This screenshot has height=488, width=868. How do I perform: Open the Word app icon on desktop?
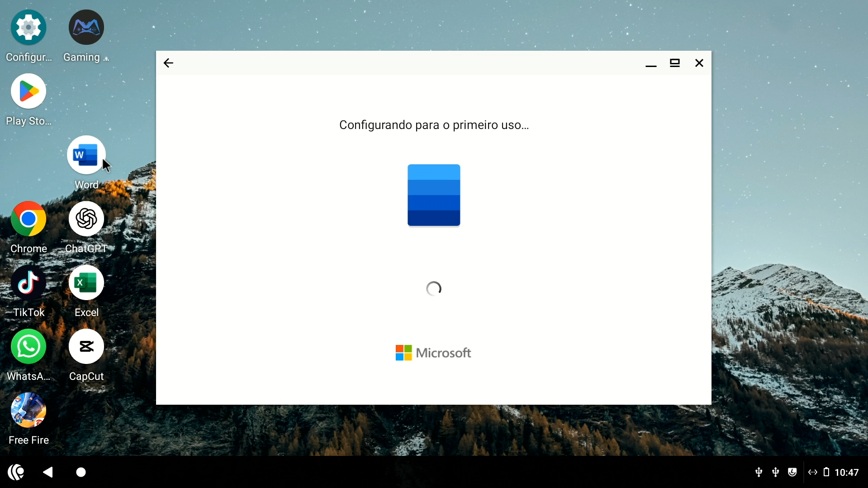(x=86, y=155)
